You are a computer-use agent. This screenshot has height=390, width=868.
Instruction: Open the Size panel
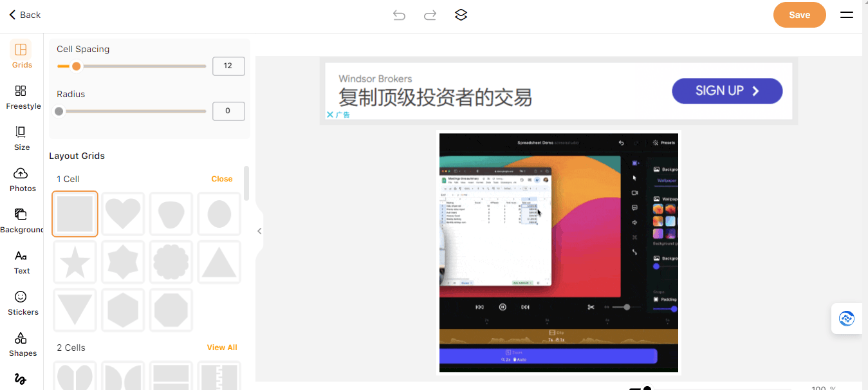coord(21,138)
